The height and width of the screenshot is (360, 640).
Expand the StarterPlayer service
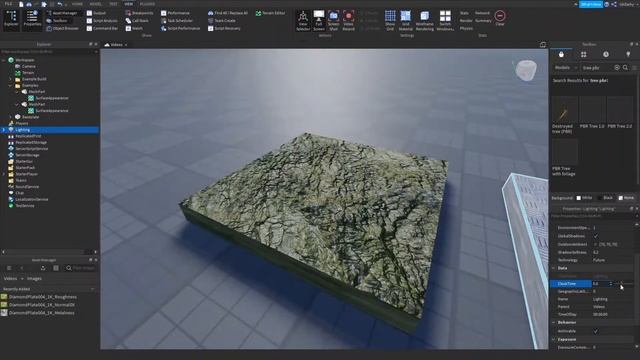4,174
